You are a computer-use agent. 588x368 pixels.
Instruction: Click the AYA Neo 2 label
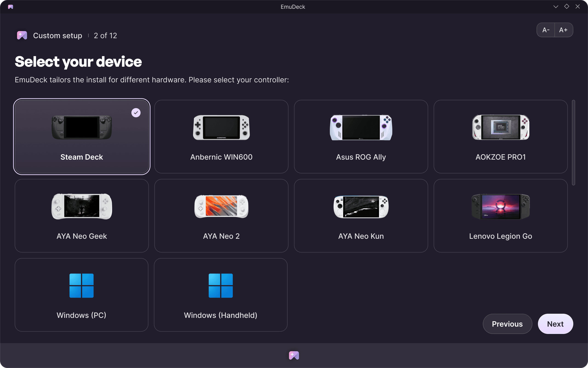(x=221, y=236)
